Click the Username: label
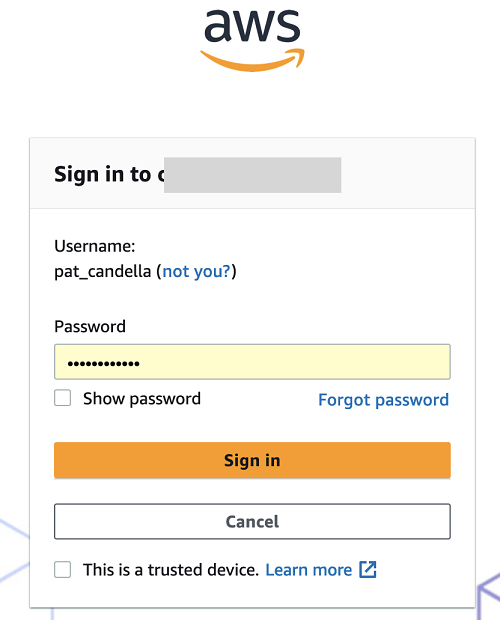500x620 pixels. pyautogui.click(x=94, y=246)
